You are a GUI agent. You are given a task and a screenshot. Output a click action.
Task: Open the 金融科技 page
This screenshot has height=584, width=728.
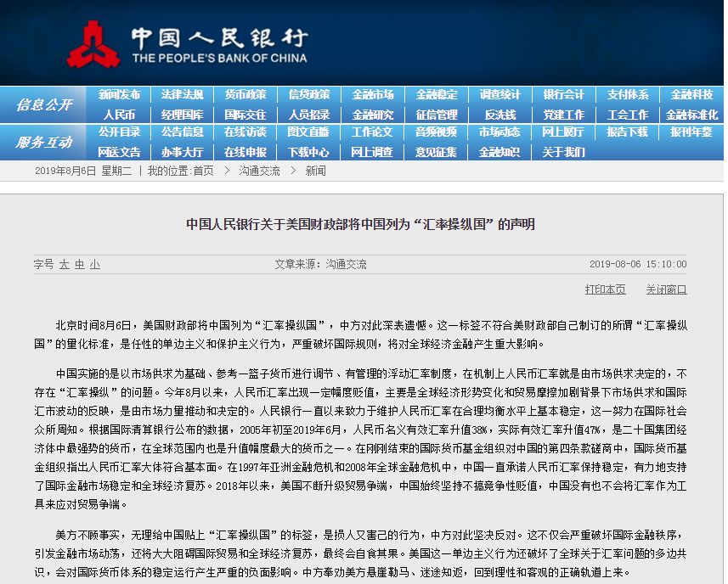click(x=691, y=94)
